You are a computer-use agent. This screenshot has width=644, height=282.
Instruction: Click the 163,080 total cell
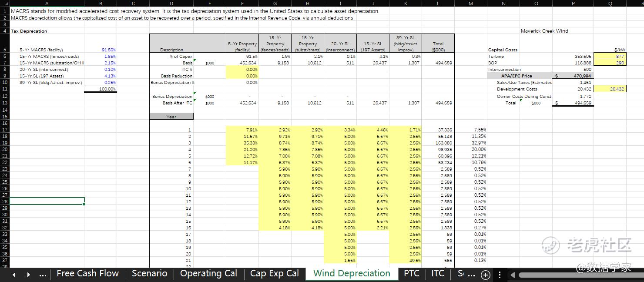[x=438, y=143]
